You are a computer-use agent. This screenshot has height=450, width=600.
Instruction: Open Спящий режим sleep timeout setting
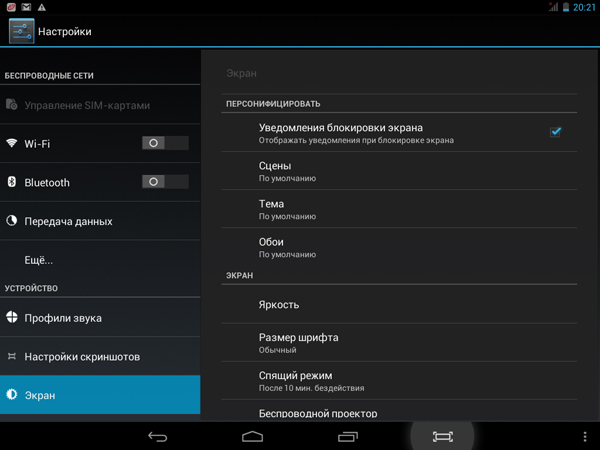tap(398, 380)
